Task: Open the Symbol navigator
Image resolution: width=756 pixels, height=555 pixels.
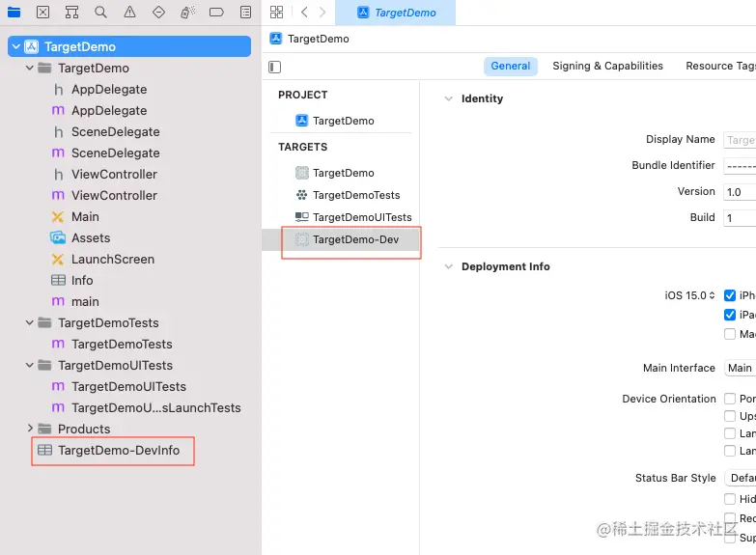Action: click(x=71, y=12)
